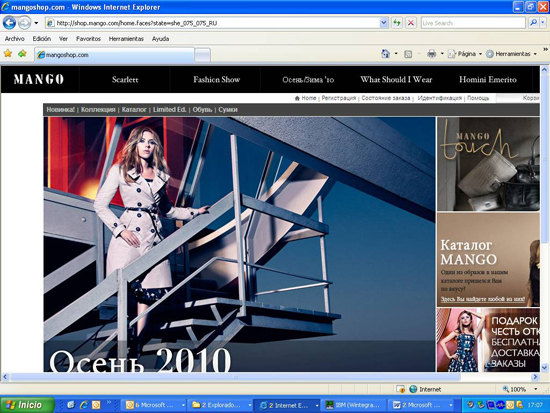Open the Herramientas gear toolbar menu
The width and height of the screenshot is (550, 413).
click(x=511, y=54)
